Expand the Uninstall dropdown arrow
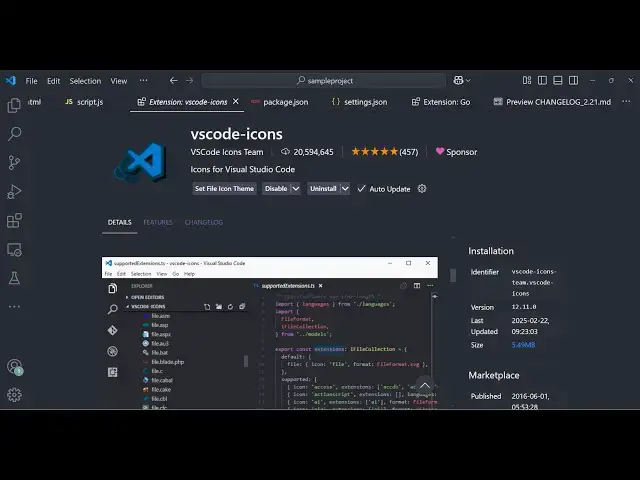 345,189
